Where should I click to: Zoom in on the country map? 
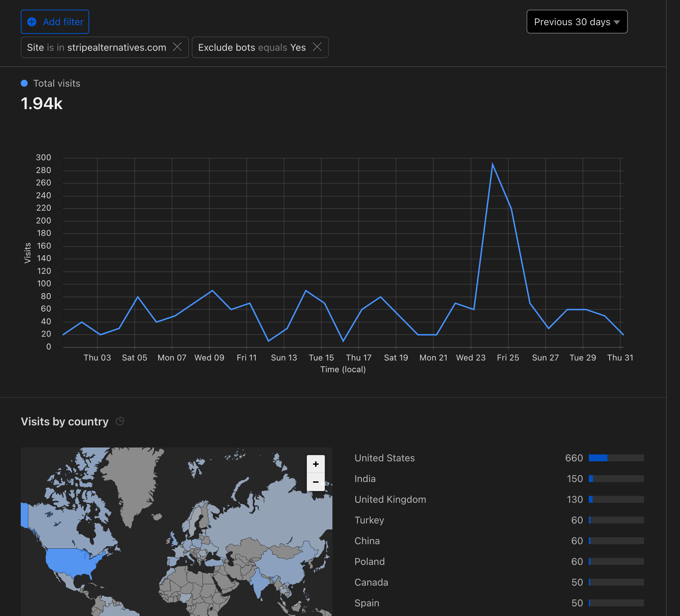[x=315, y=464]
